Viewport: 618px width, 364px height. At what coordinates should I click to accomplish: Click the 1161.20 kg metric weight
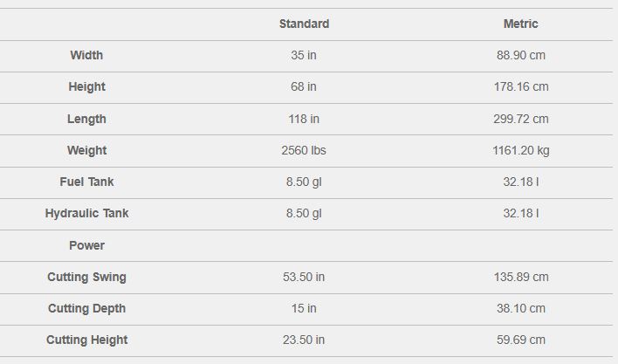tap(521, 150)
